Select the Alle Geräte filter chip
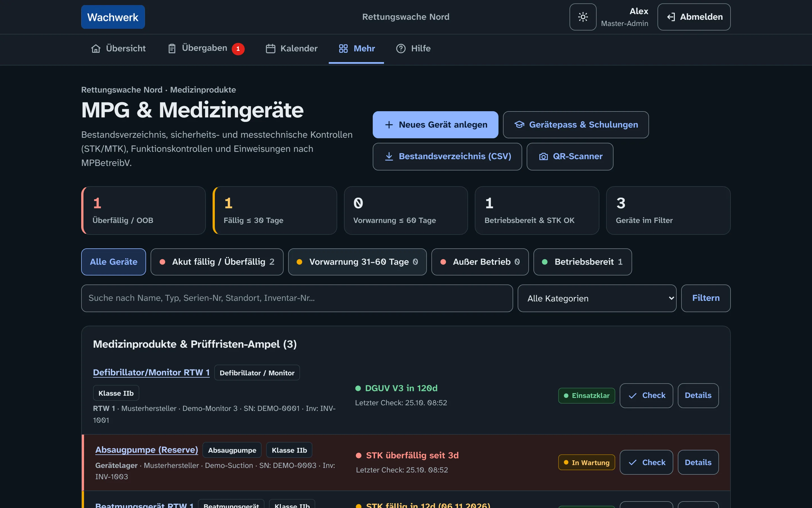This screenshot has height=508, width=812. [x=113, y=262]
